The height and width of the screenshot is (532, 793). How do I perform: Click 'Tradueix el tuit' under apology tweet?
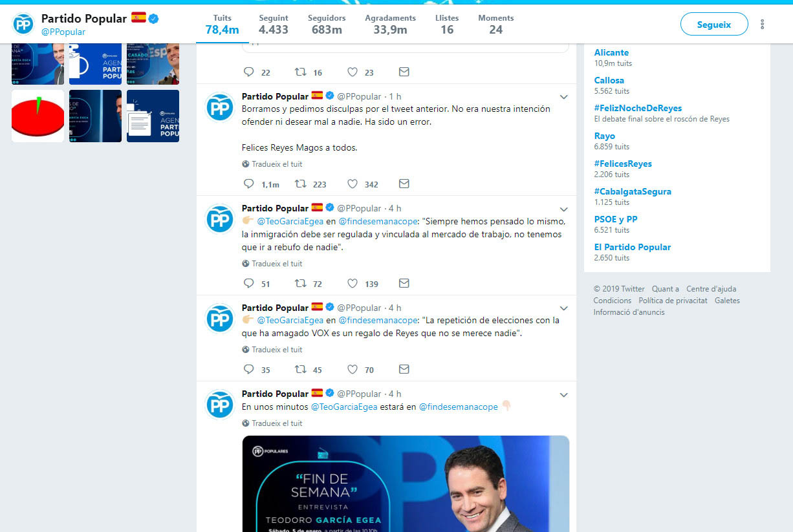pyautogui.click(x=276, y=164)
